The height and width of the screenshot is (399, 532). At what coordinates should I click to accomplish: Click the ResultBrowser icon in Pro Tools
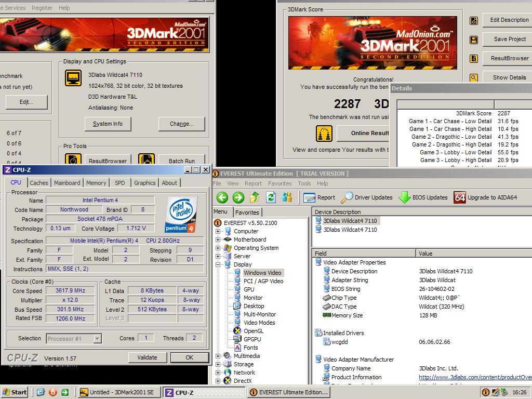coord(73,159)
